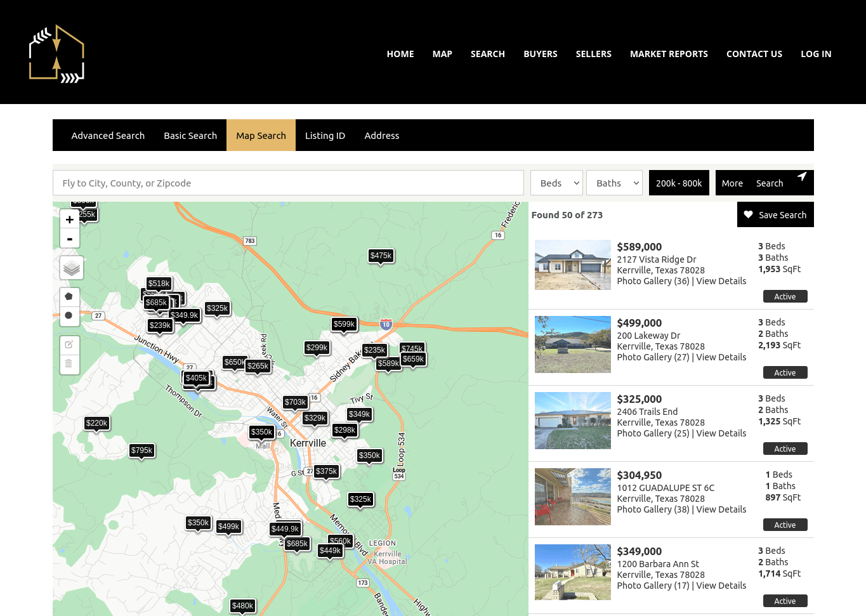Click the $703k map marker
866x616 pixels.
coord(295,402)
